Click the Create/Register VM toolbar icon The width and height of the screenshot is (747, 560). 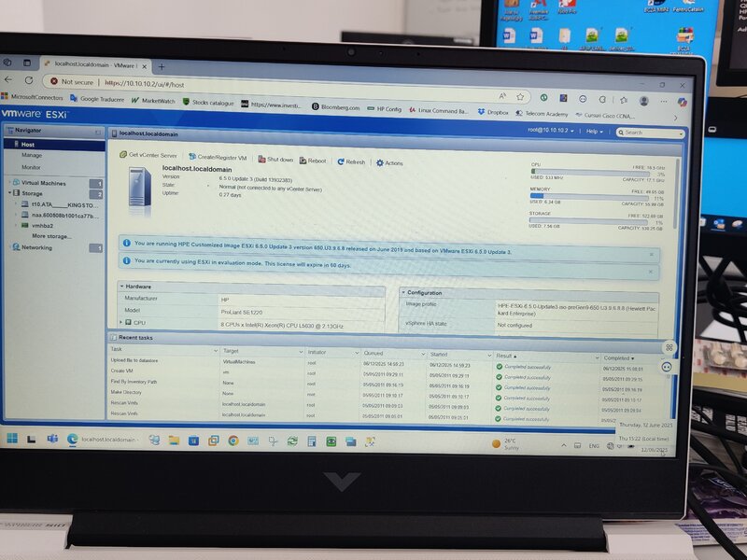192,156
